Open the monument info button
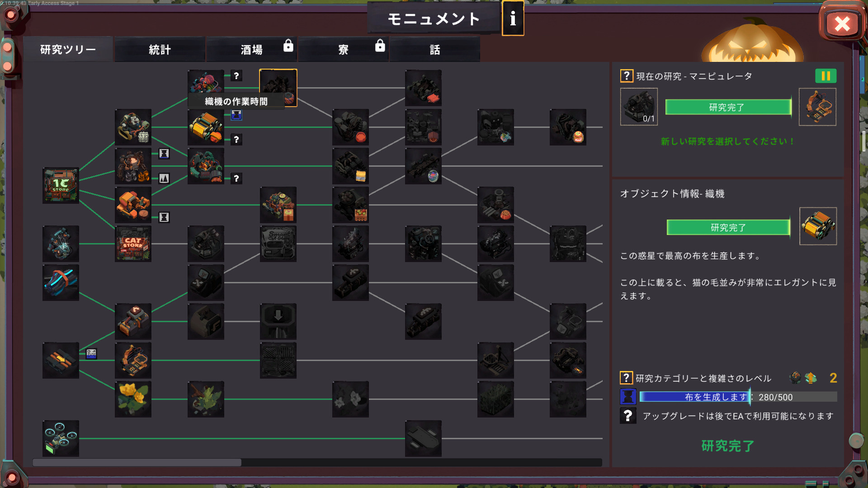The image size is (868, 488). 513,19
